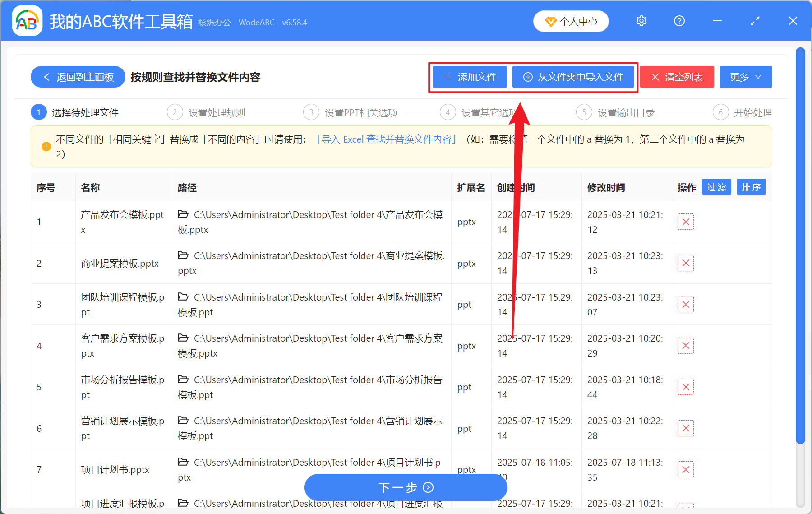The width and height of the screenshot is (812, 514).
Task: Open the 过滤 filter option
Action: click(x=716, y=187)
